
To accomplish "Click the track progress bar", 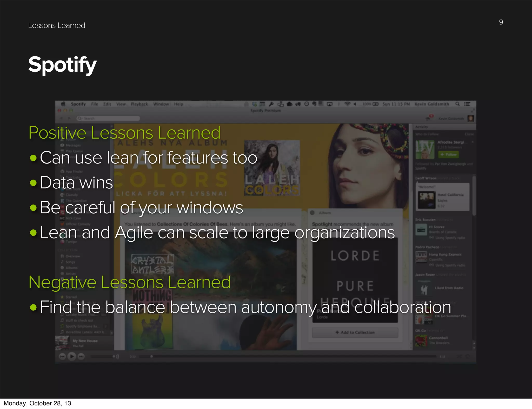I will (x=288, y=357).
